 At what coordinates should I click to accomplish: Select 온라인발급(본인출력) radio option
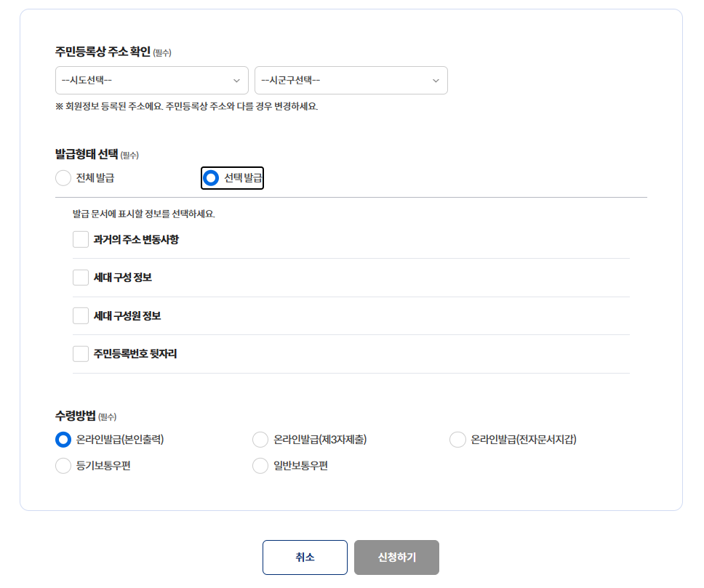[63, 440]
